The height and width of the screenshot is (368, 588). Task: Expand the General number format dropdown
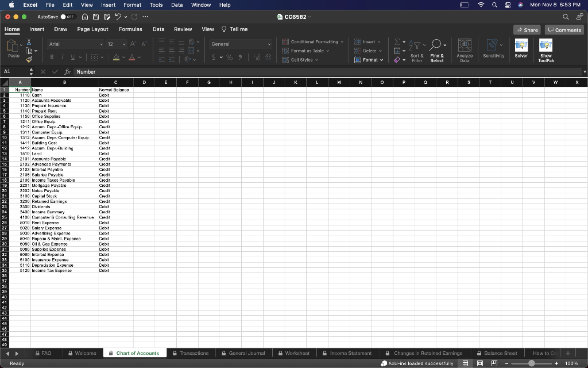[x=270, y=44]
